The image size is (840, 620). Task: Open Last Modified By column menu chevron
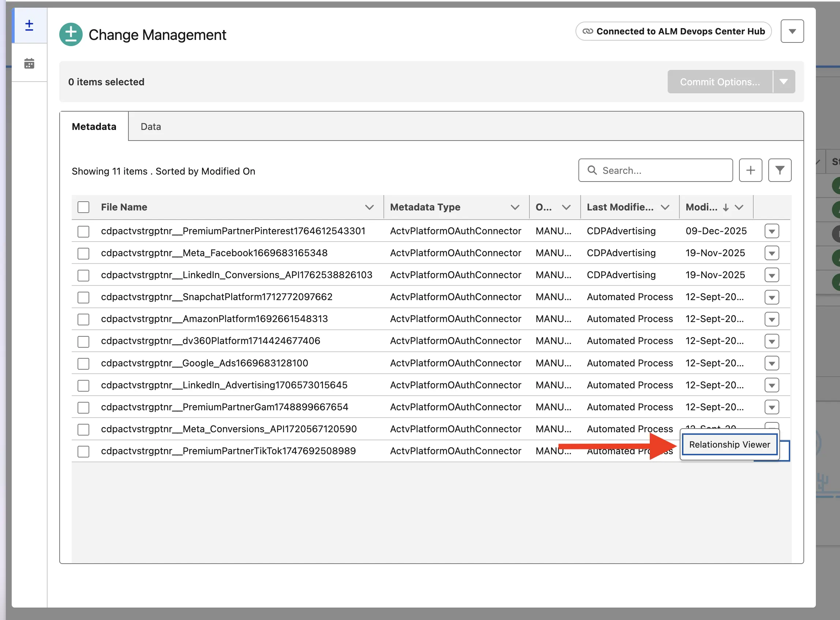pyautogui.click(x=665, y=207)
